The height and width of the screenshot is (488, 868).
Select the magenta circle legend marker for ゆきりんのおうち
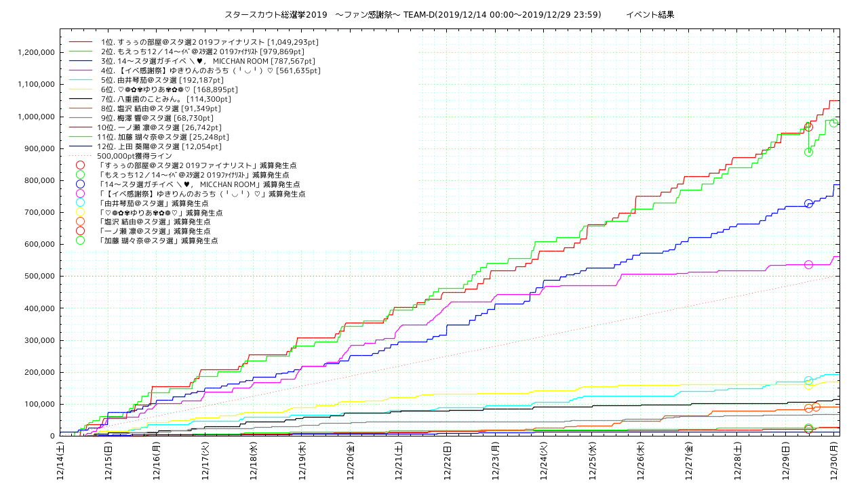coord(81,193)
